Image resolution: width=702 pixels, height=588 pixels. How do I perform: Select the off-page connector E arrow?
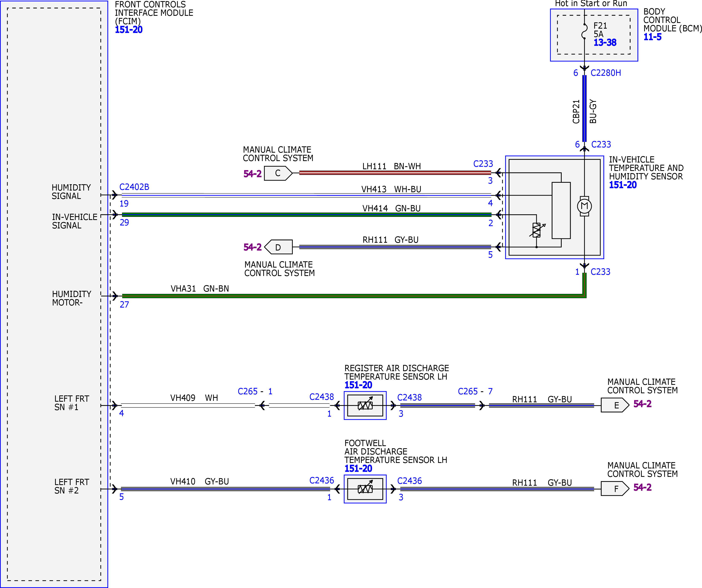point(615,405)
